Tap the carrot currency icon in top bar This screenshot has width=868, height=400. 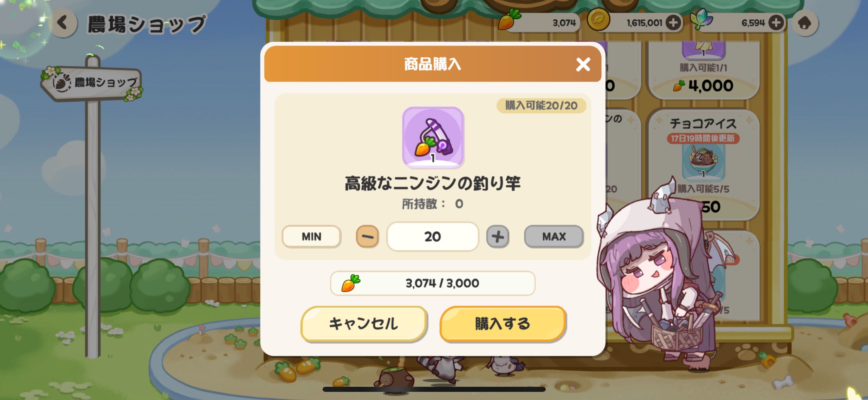tap(509, 19)
